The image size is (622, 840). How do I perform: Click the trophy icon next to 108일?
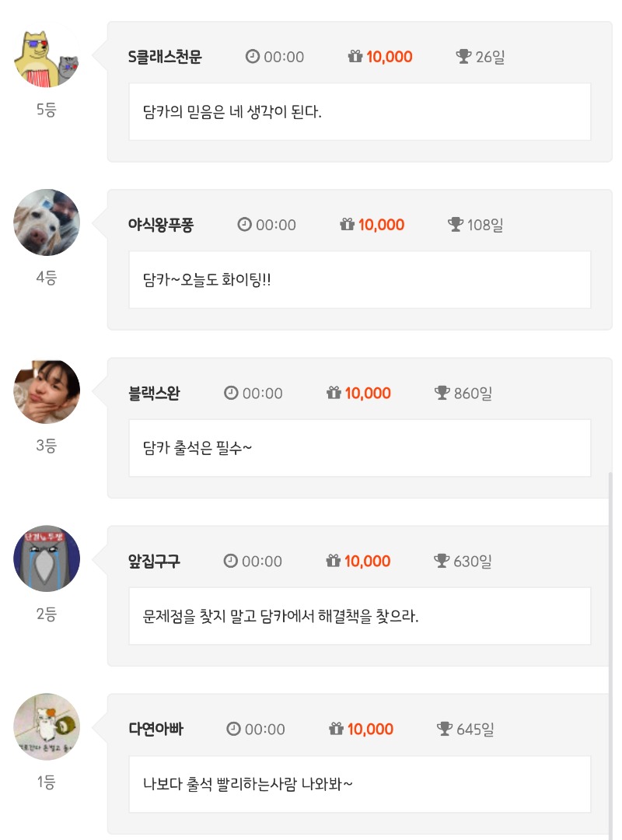[456, 225]
